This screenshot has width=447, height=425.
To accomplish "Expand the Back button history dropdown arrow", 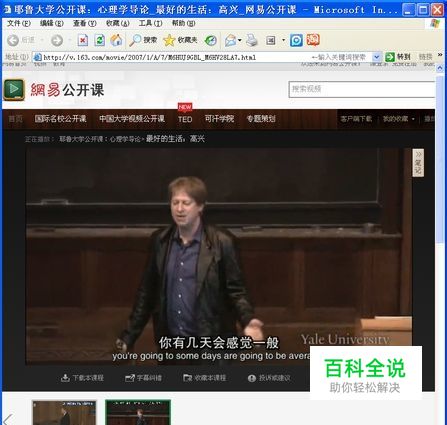I will click(x=42, y=40).
